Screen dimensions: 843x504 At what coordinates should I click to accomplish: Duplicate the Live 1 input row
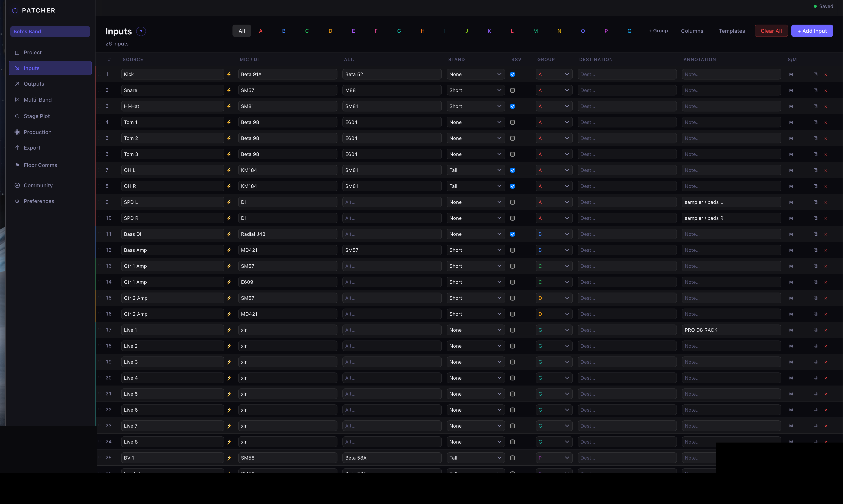[816, 330]
